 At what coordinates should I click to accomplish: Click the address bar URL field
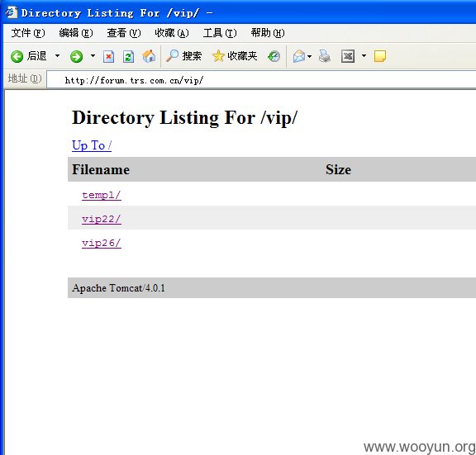[261, 80]
